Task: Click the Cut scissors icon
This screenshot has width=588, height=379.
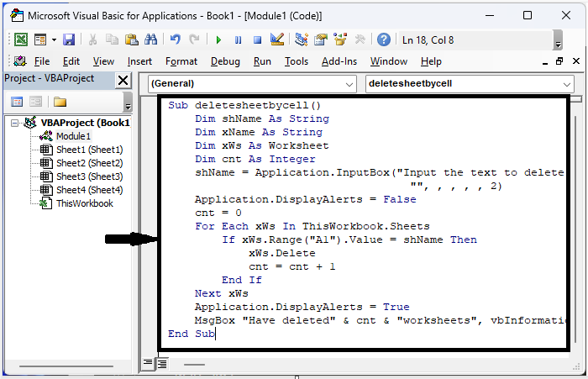Action: coord(92,39)
